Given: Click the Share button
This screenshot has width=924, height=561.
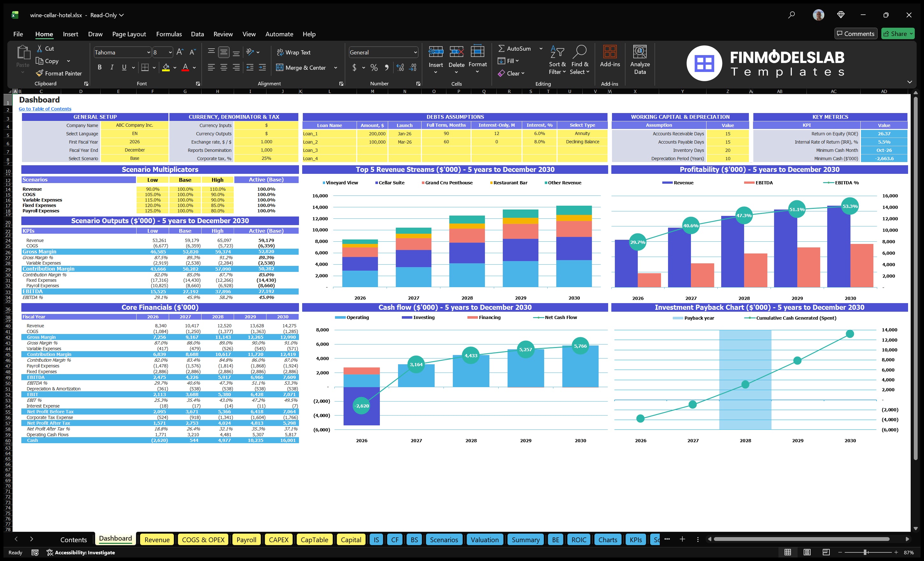Looking at the screenshot, I should (898, 33).
